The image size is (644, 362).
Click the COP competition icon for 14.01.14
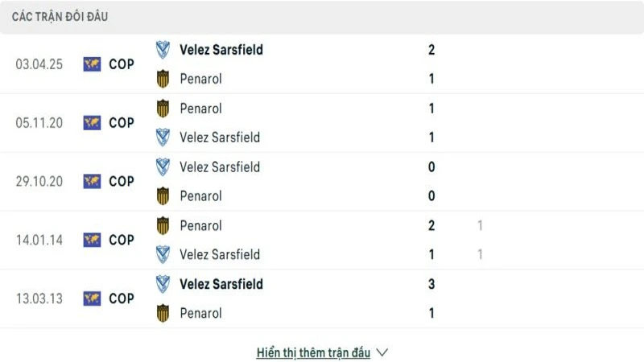[92, 241]
